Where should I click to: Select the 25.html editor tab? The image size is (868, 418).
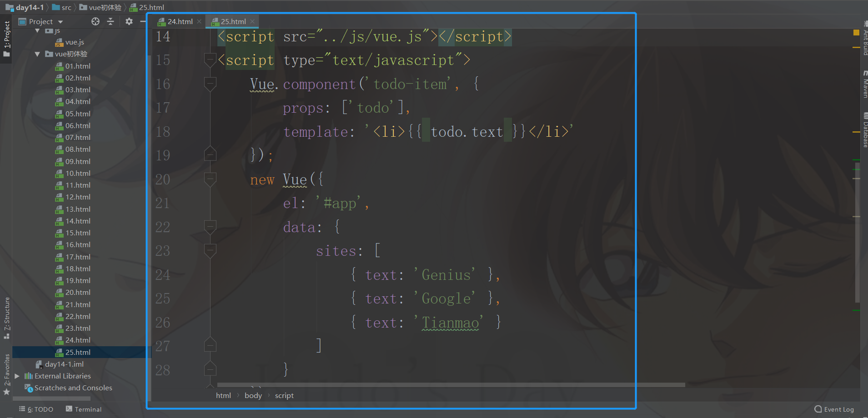233,21
